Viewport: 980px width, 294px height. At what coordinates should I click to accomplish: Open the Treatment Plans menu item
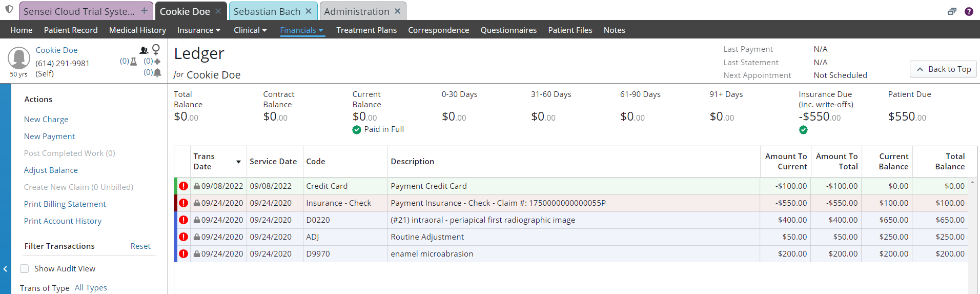(x=366, y=30)
